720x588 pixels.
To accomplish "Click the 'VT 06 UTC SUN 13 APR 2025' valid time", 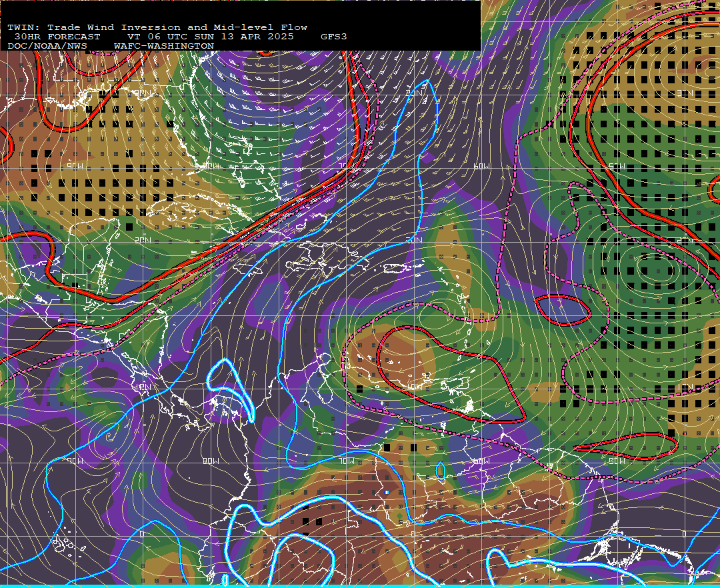I will pyautogui.click(x=210, y=37).
